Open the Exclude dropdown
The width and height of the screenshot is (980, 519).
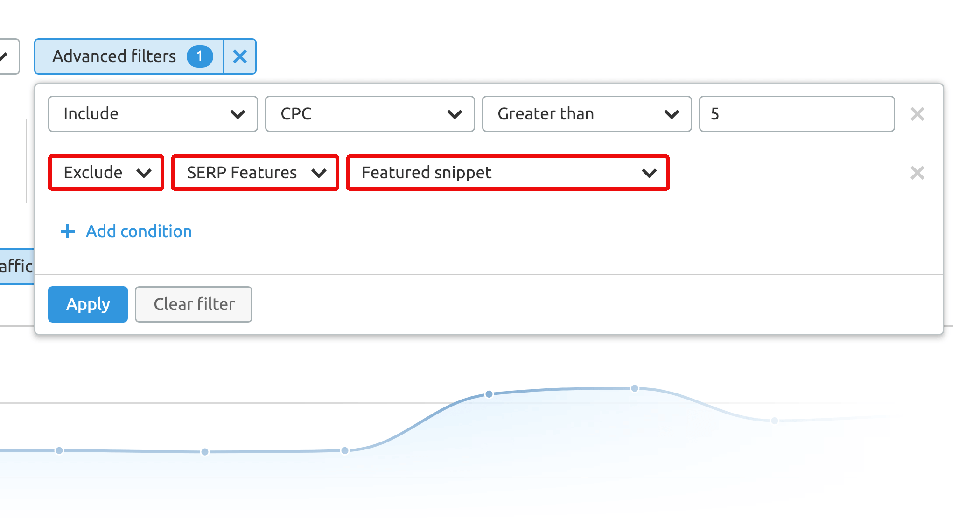[x=106, y=173]
